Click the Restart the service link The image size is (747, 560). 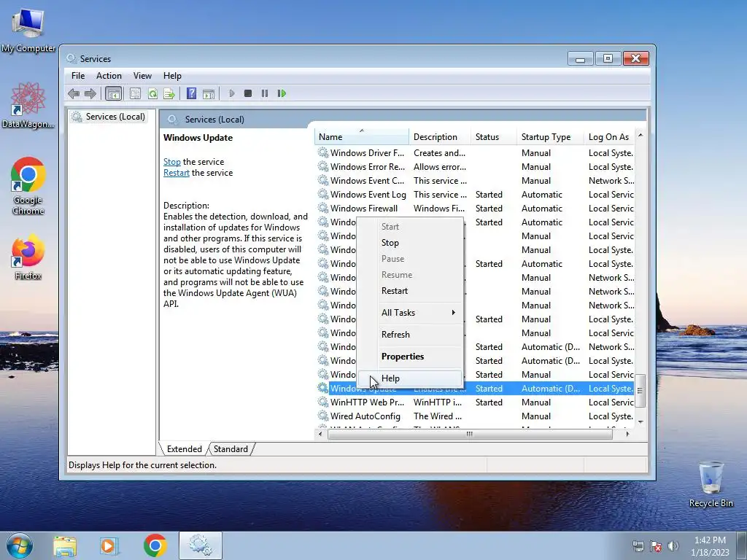[x=177, y=173]
